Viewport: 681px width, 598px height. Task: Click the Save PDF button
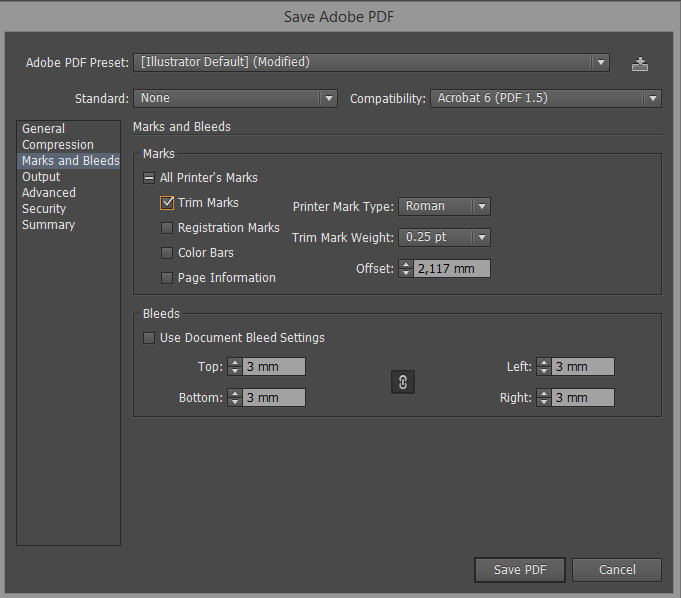pos(520,570)
